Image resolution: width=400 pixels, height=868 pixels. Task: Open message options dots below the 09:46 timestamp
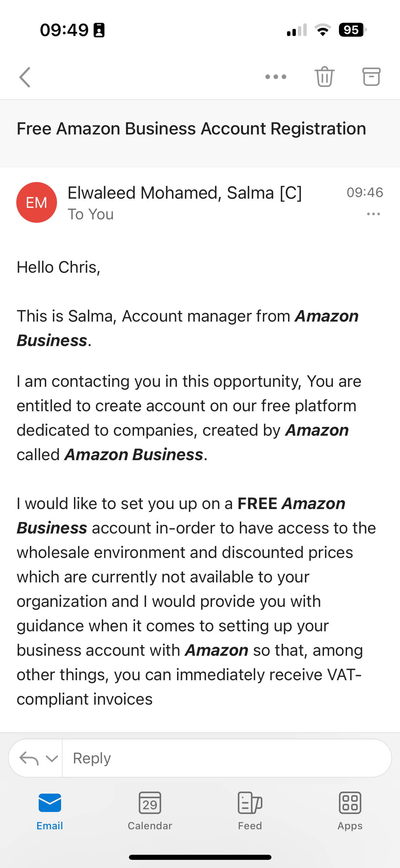[373, 214]
